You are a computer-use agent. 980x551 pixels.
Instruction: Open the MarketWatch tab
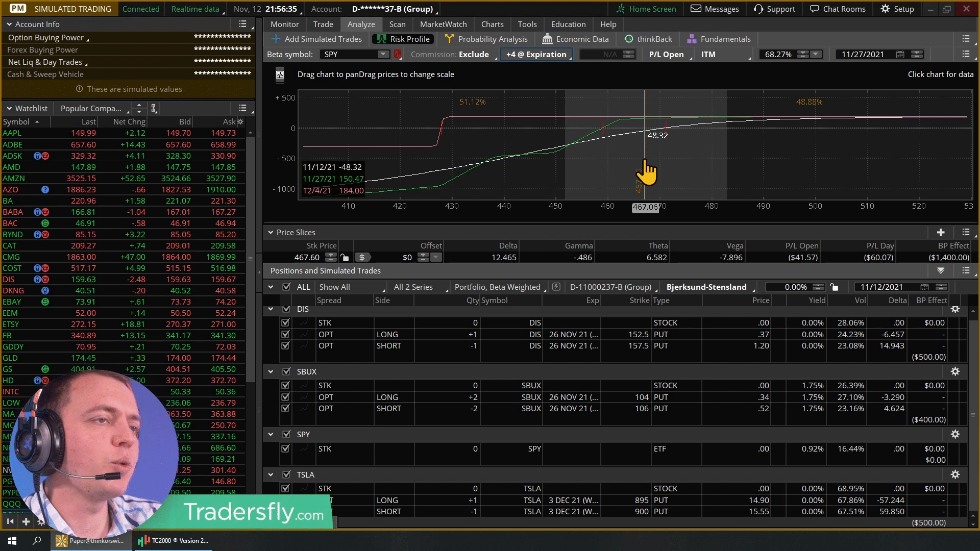point(443,24)
